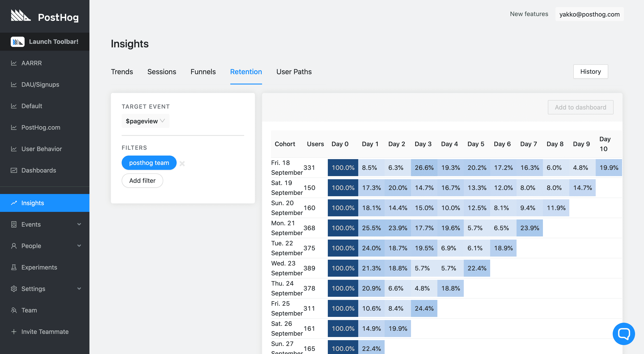This screenshot has width=644, height=354.
Task: Click the Wed. 23 September 22.4% cell
Action: pyautogui.click(x=477, y=268)
